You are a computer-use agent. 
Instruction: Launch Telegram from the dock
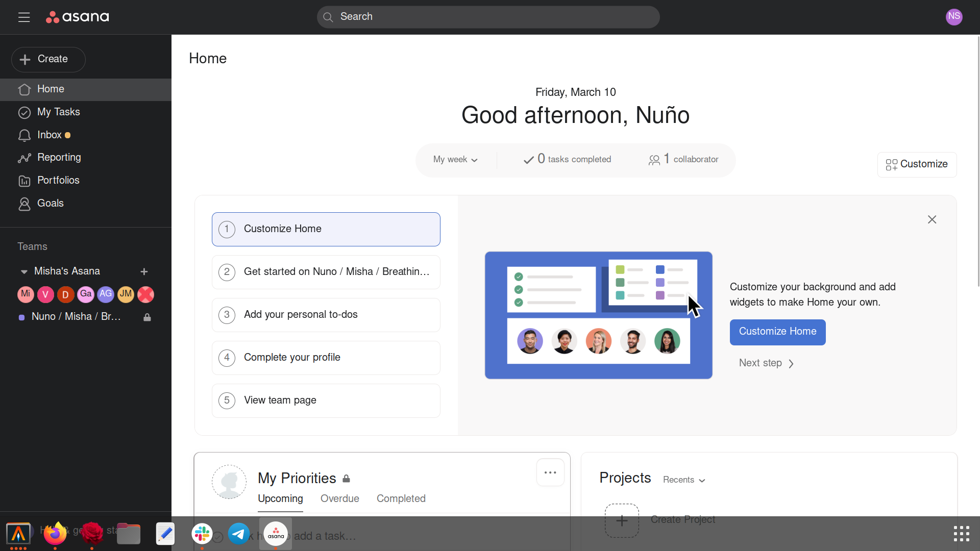(x=238, y=534)
